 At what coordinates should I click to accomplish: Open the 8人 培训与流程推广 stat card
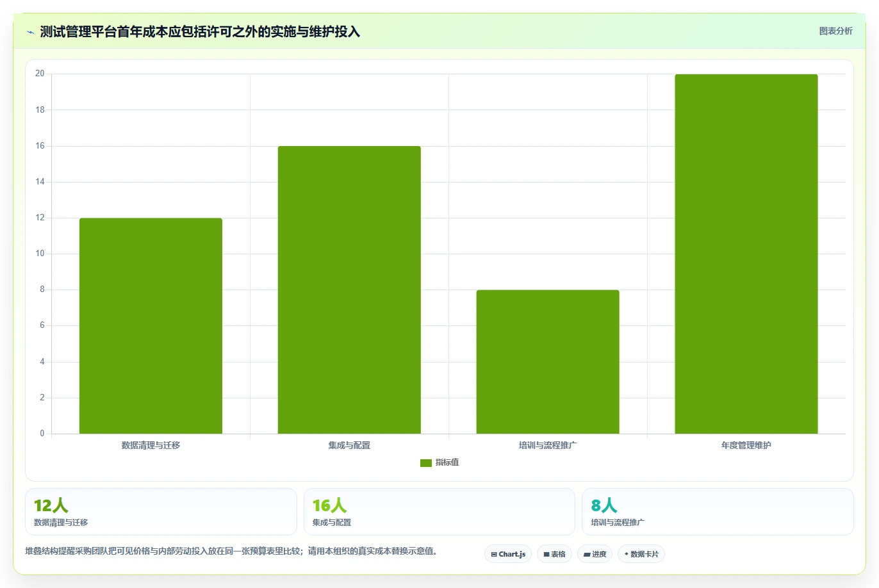pyautogui.click(x=718, y=512)
